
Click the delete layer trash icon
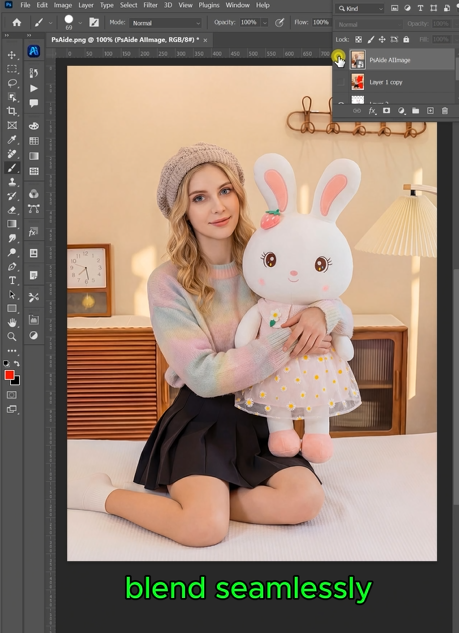point(444,111)
